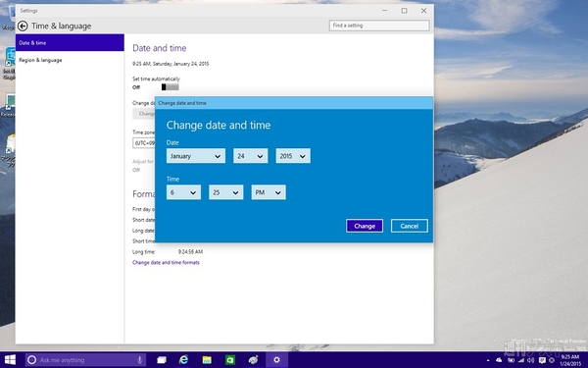Open the day dropdown showing 24
The width and height of the screenshot is (588, 368).
pyautogui.click(x=251, y=156)
